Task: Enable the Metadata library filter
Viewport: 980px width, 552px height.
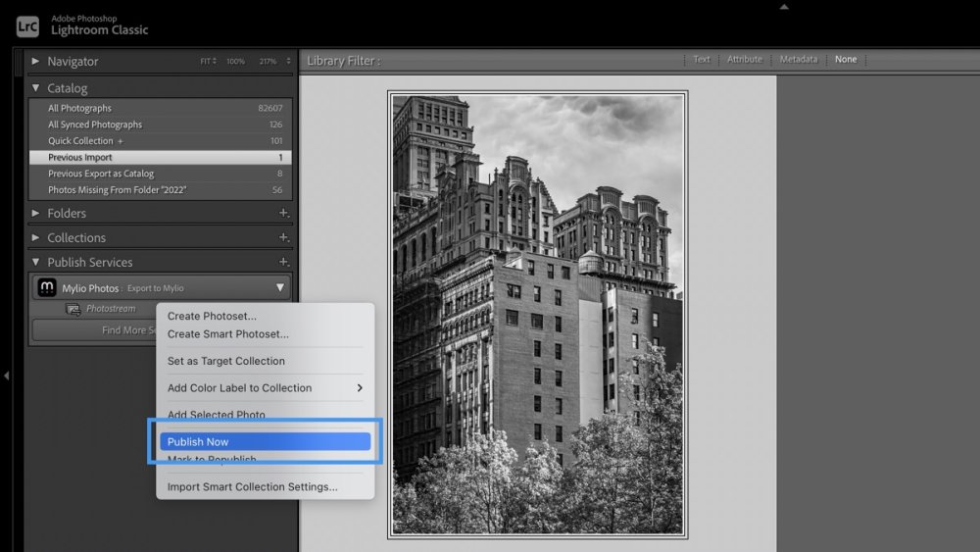Action: [798, 60]
